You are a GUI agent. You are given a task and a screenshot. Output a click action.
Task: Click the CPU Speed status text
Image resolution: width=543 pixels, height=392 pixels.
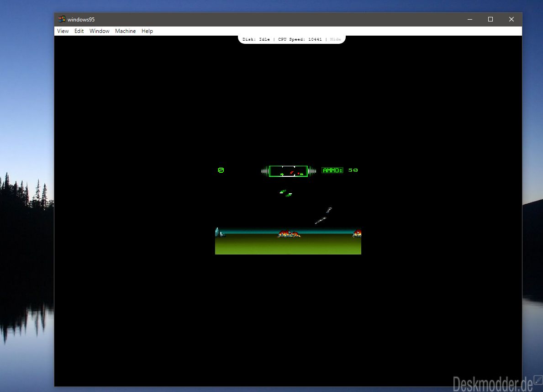tap(300, 39)
